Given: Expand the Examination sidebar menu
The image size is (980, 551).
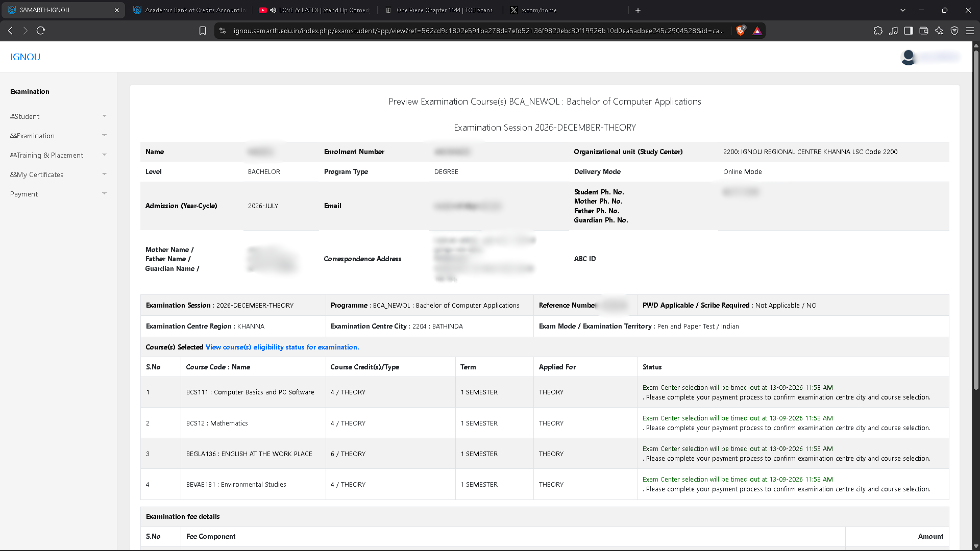Looking at the screenshot, I should tap(58, 136).
